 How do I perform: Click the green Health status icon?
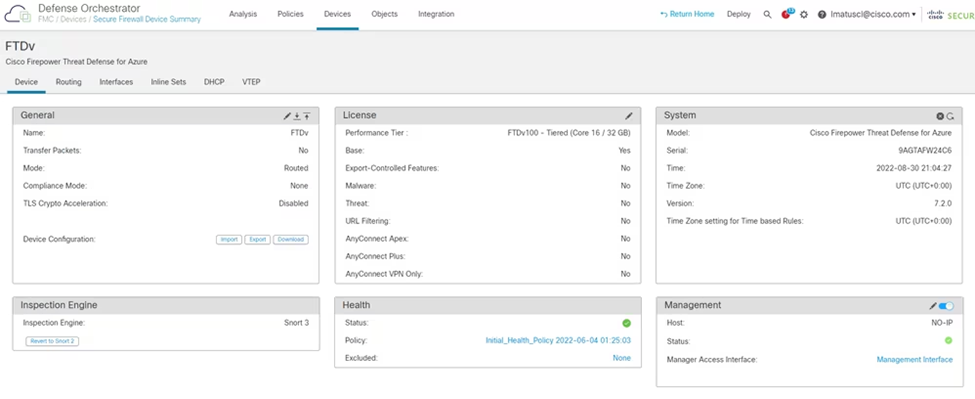[x=626, y=323]
